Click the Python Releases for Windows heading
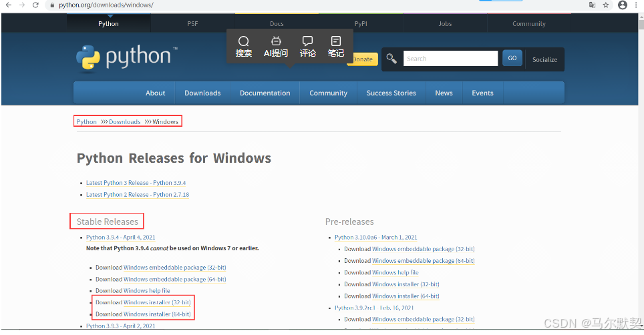 point(174,158)
